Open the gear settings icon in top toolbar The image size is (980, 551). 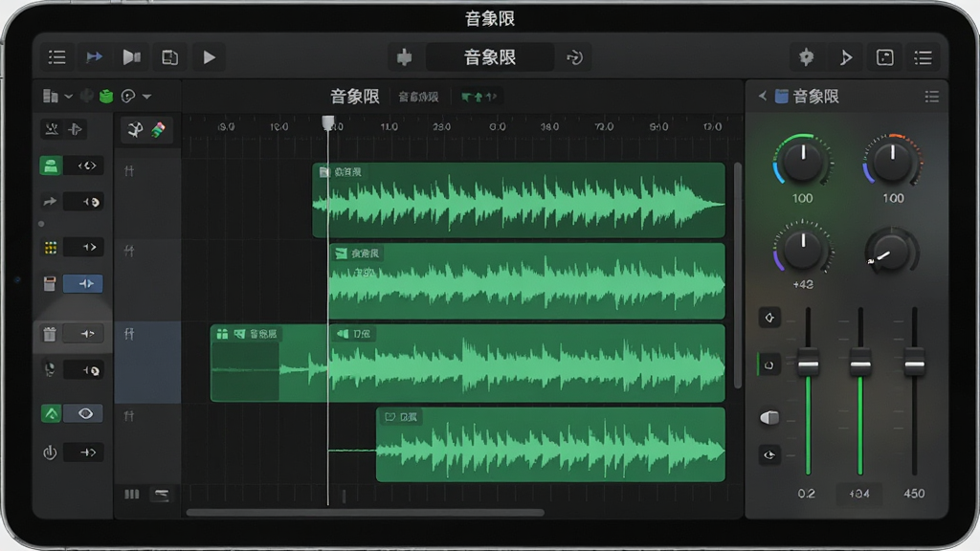tap(806, 57)
